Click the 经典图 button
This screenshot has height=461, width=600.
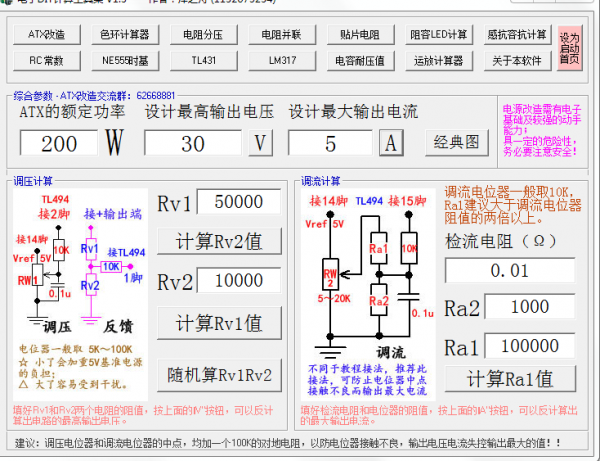click(457, 143)
